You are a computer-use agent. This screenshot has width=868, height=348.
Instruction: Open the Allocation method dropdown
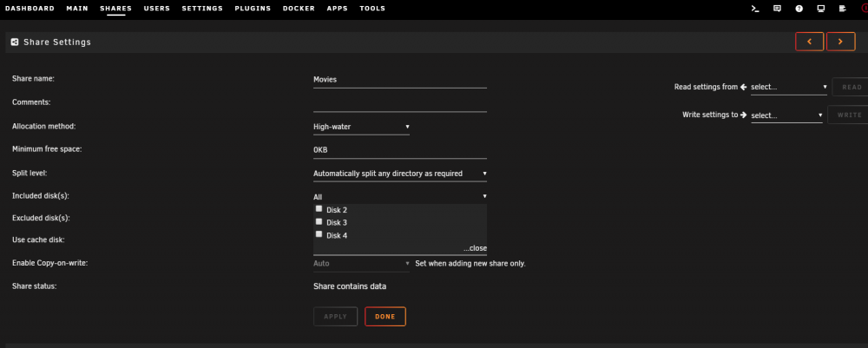pyautogui.click(x=361, y=128)
